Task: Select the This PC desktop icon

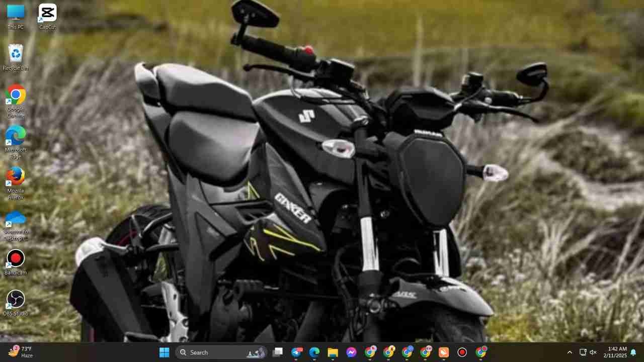Action: coord(16,17)
